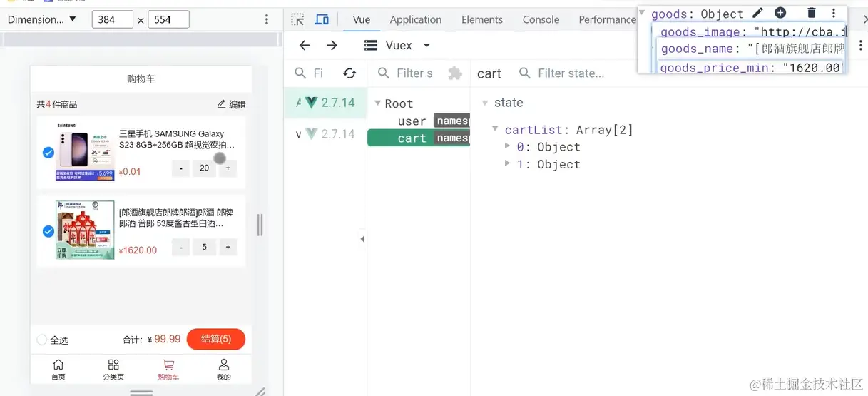
Task: Switch to the Vue devtools tab
Action: tap(362, 19)
